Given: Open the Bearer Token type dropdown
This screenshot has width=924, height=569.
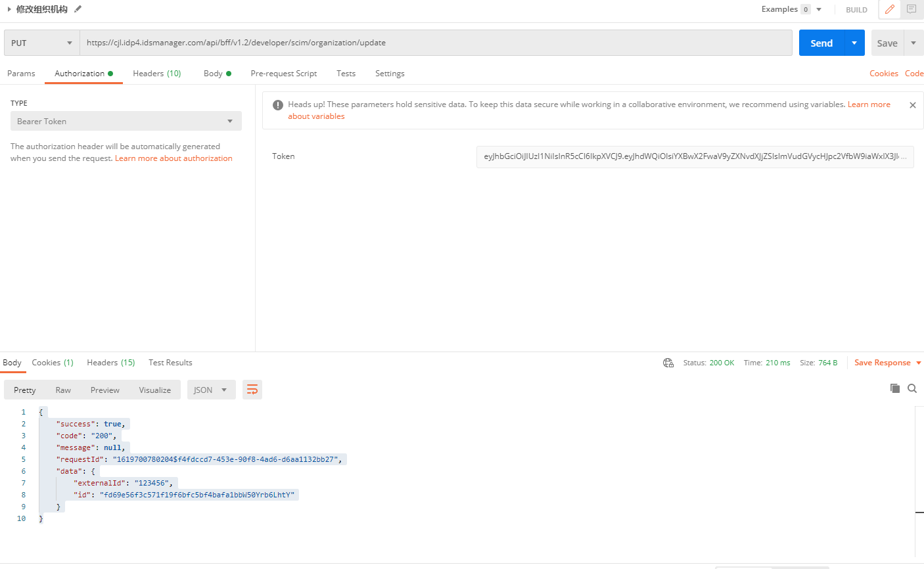Looking at the screenshot, I should click(x=126, y=121).
